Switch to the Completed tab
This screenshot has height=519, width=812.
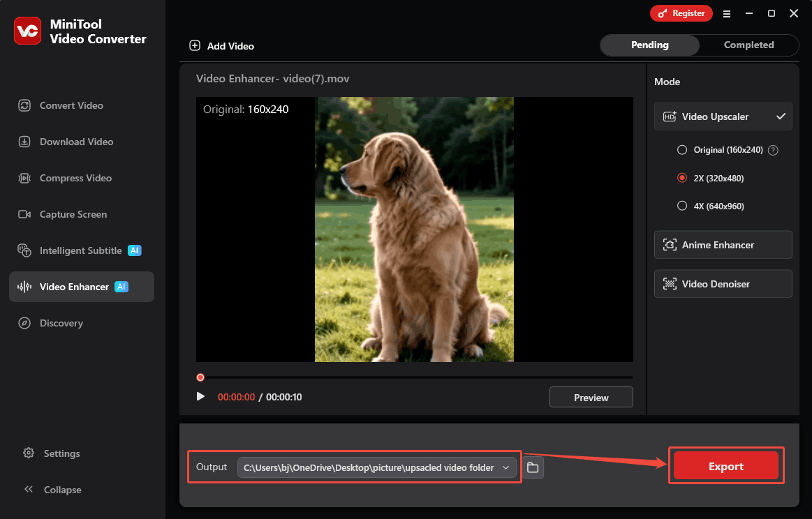pyautogui.click(x=748, y=45)
